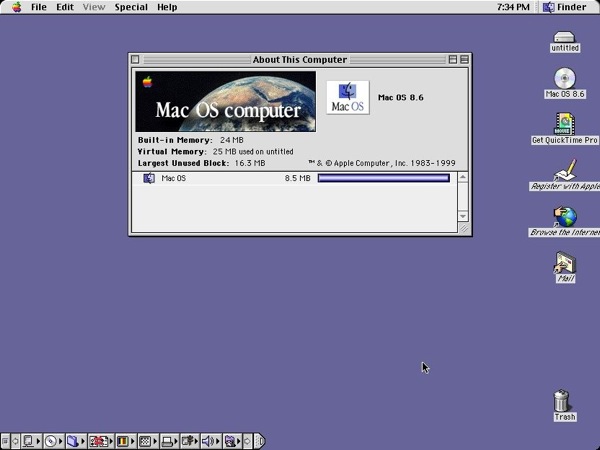Open the Help menu
The width and height of the screenshot is (600, 450).
click(167, 7)
